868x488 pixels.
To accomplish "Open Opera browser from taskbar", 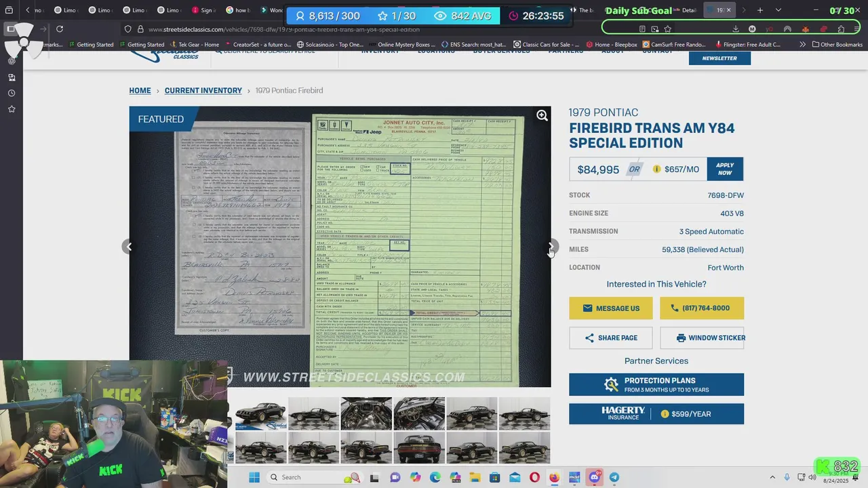I will (534, 477).
